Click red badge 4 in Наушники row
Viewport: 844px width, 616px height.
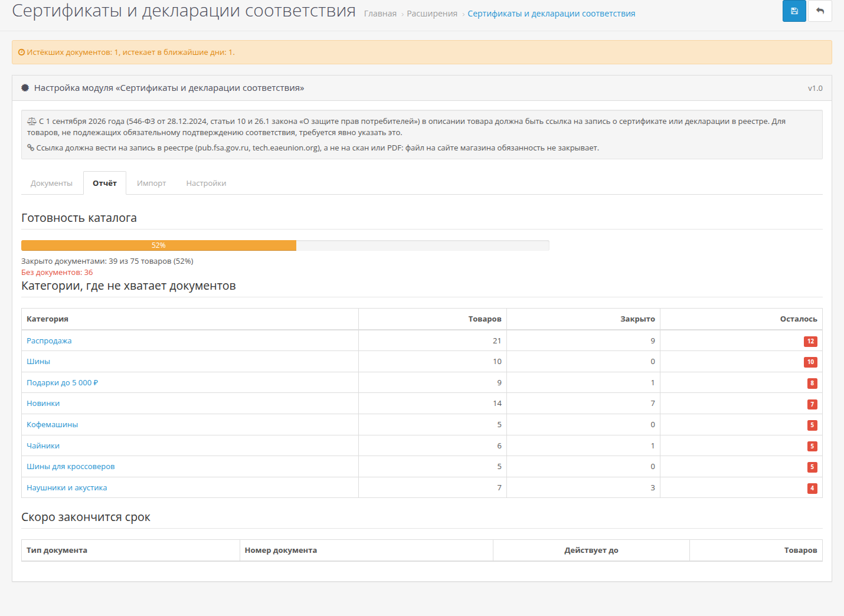pos(812,488)
